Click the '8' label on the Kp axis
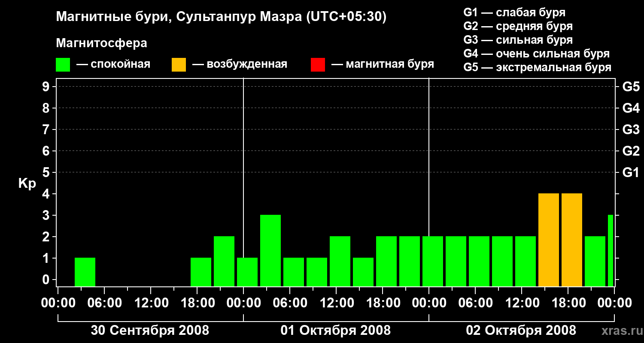 [47, 108]
